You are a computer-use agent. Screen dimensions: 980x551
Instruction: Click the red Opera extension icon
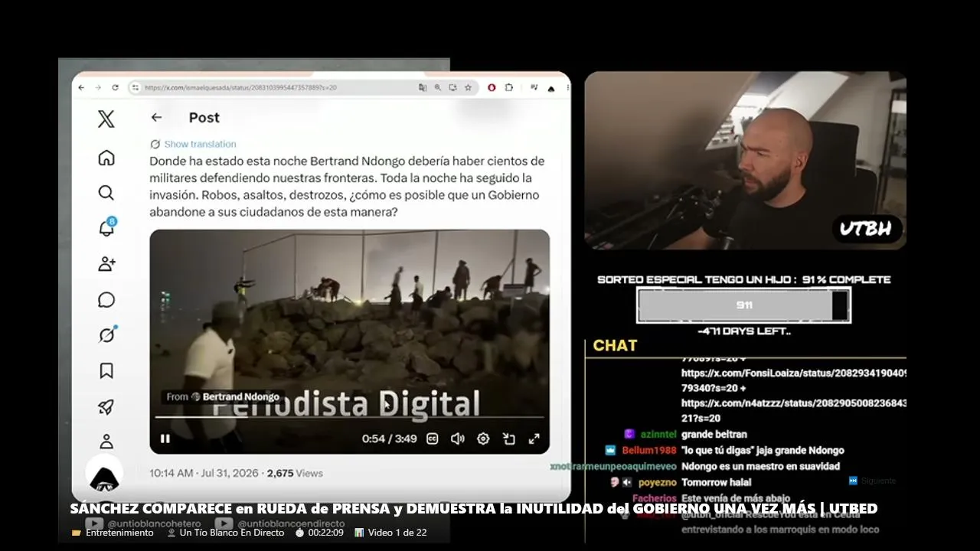click(x=491, y=87)
